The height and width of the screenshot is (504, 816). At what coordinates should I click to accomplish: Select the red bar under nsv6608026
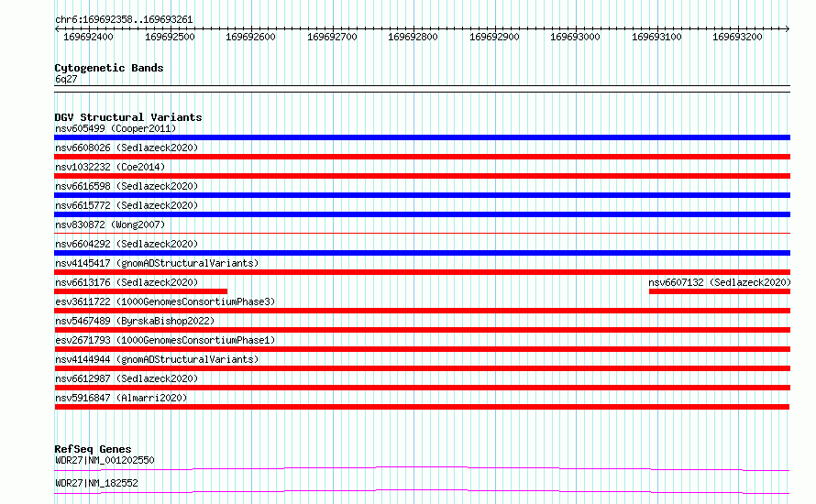[x=422, y=157]
